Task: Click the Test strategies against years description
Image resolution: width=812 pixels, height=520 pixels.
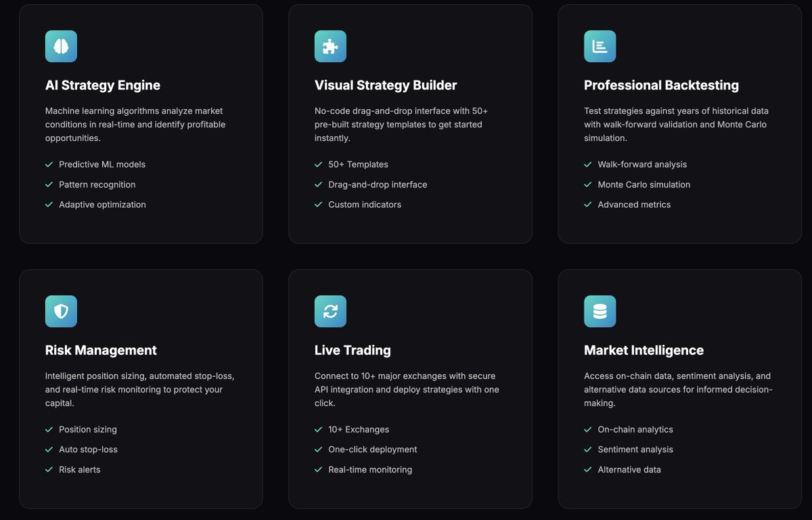Action: 676,125
